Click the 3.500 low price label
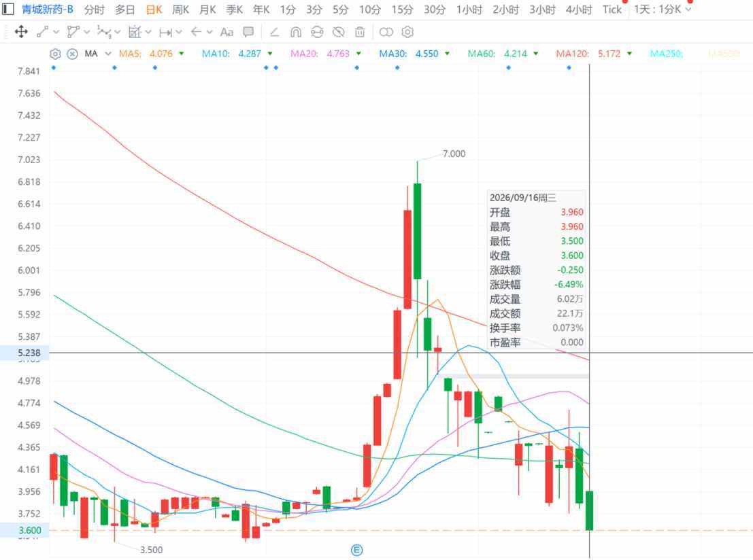This screenshot has height=560, width=753. tap(151, 550)
